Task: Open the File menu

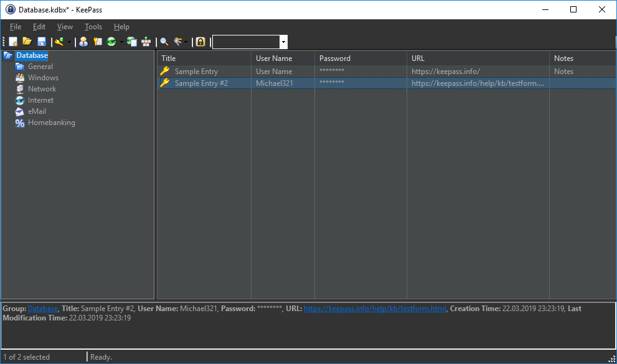Action: 16,27
